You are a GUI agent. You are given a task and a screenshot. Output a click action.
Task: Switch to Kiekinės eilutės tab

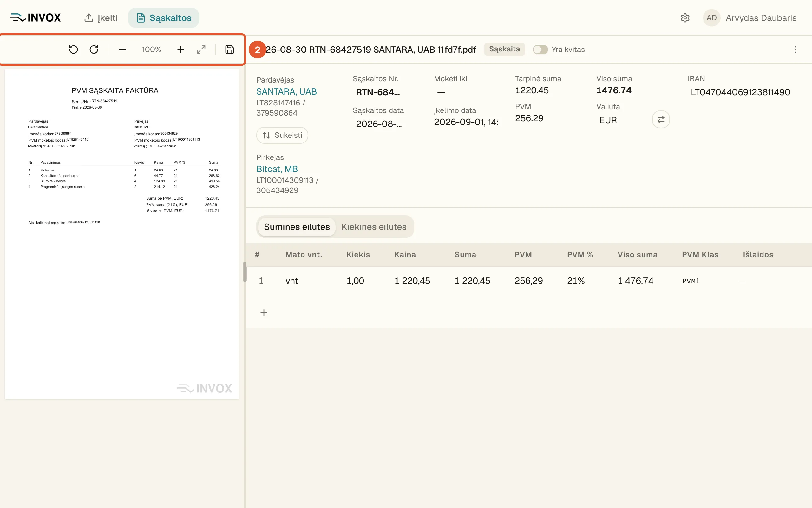[374, 227]
